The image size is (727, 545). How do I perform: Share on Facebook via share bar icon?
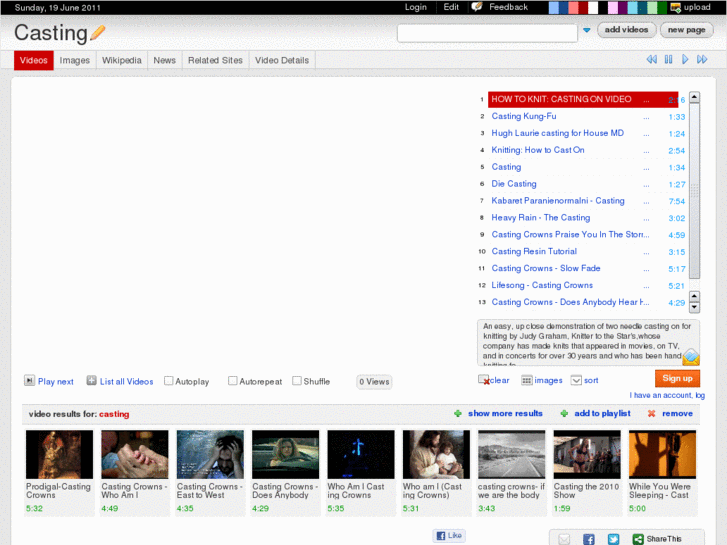point(589,539)
